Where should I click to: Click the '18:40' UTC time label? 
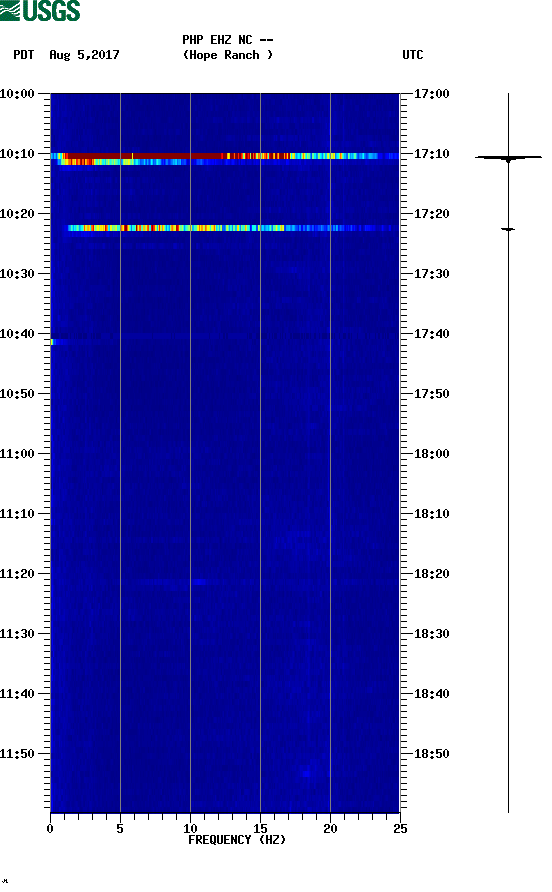click(x=431, y=694)
